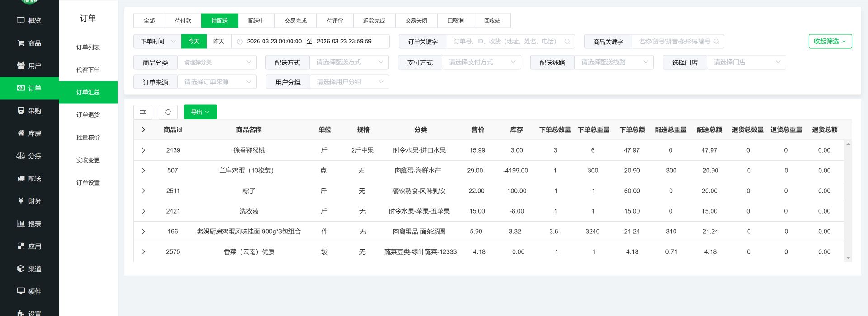Open the 概览 overview sidebar icon

(21, 20)
